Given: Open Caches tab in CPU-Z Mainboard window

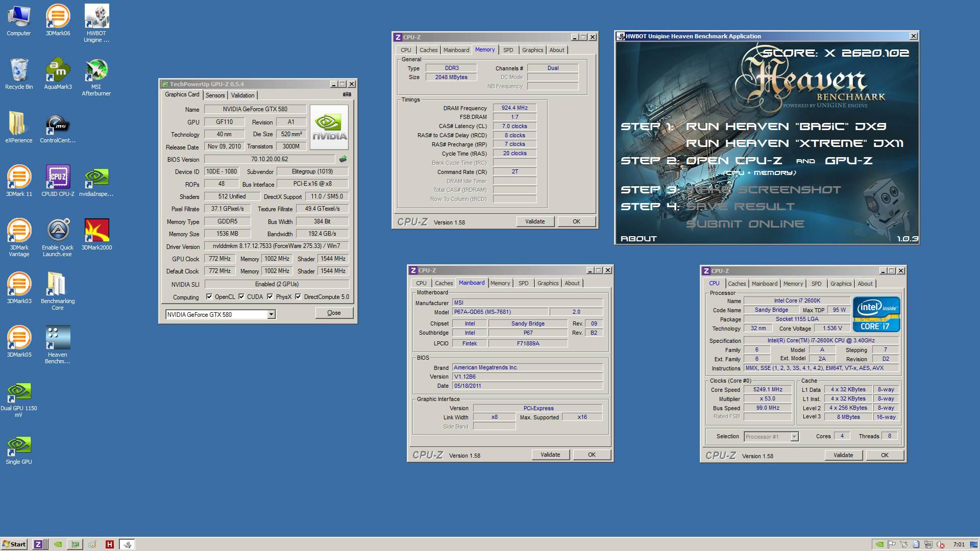Looking at the screenshot, I should click(444, 283).
